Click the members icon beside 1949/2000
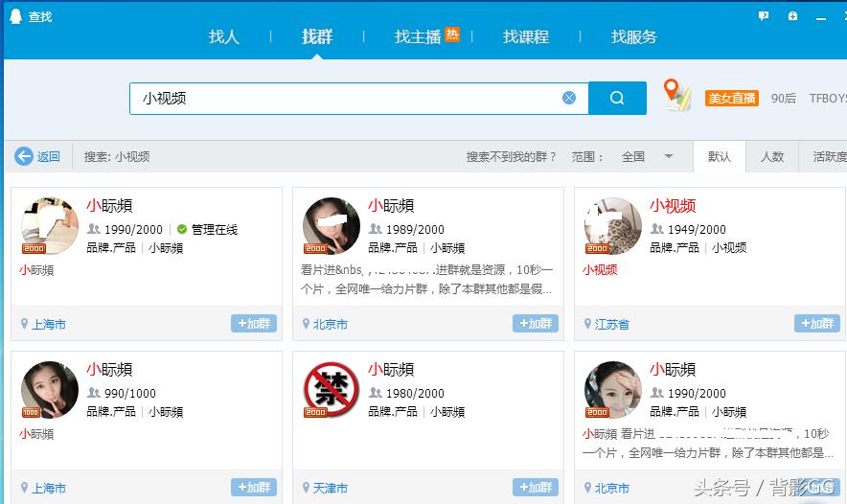847x504 pixels. pos(656,228)
